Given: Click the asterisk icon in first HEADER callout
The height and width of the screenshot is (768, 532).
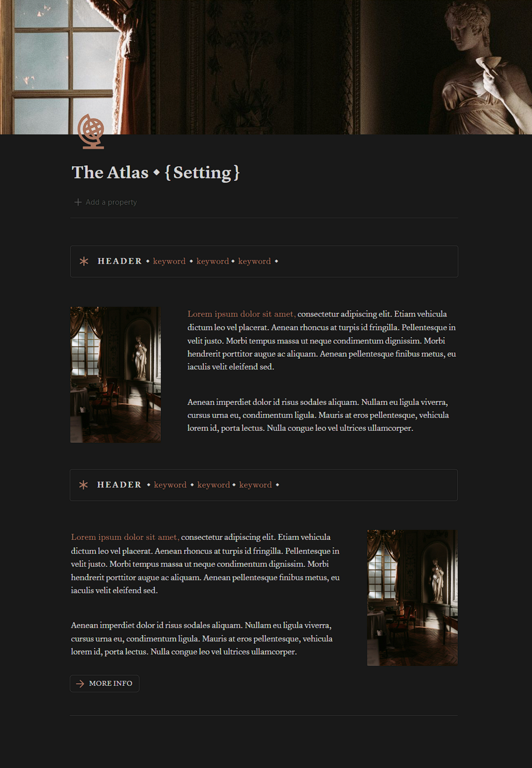Looking at the screenshot, I should (x=84, y=261).
